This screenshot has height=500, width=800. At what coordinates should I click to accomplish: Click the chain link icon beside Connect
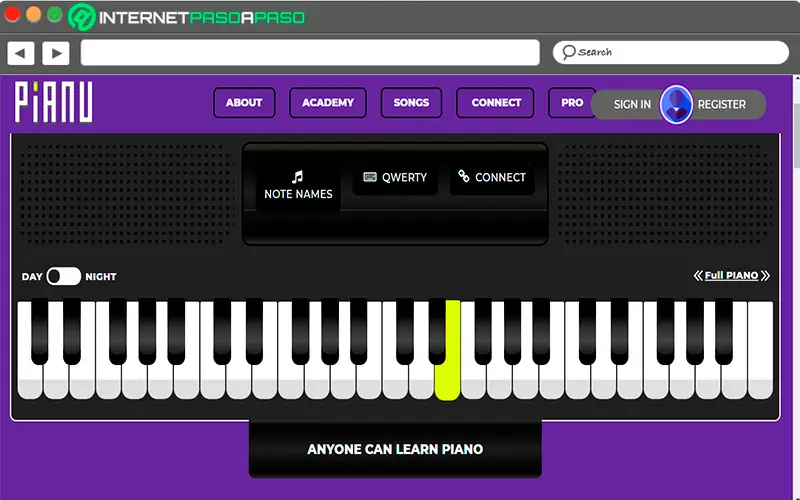[463, 176]
